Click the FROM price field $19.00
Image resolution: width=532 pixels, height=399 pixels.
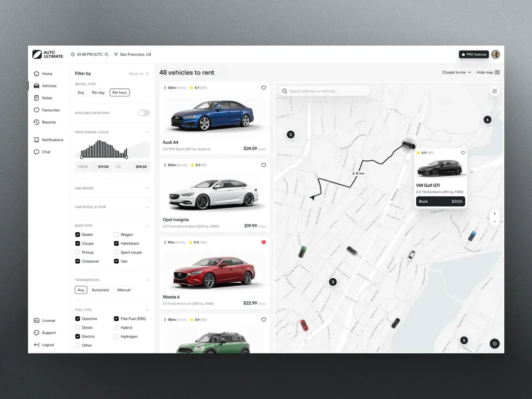tap(93, 167)
